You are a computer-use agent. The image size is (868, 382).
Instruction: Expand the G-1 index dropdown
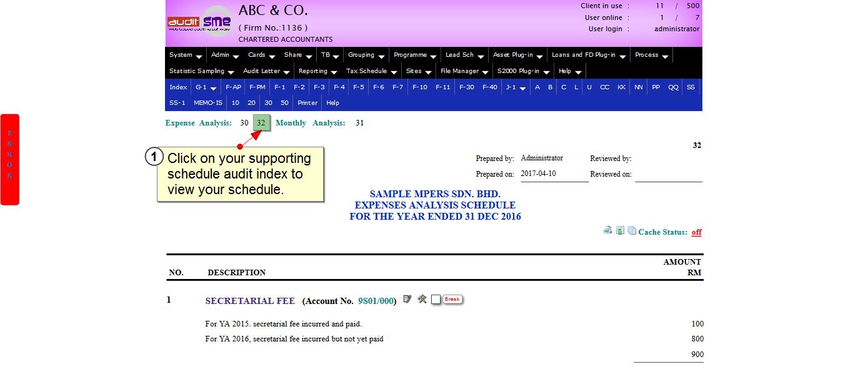(x=206, y=87)
